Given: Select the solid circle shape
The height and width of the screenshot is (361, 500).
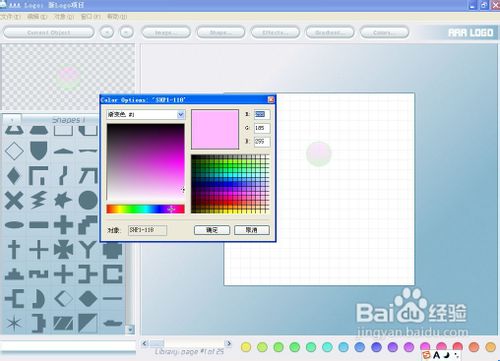Looking at the screenshot, I should (x=88, y=200).
